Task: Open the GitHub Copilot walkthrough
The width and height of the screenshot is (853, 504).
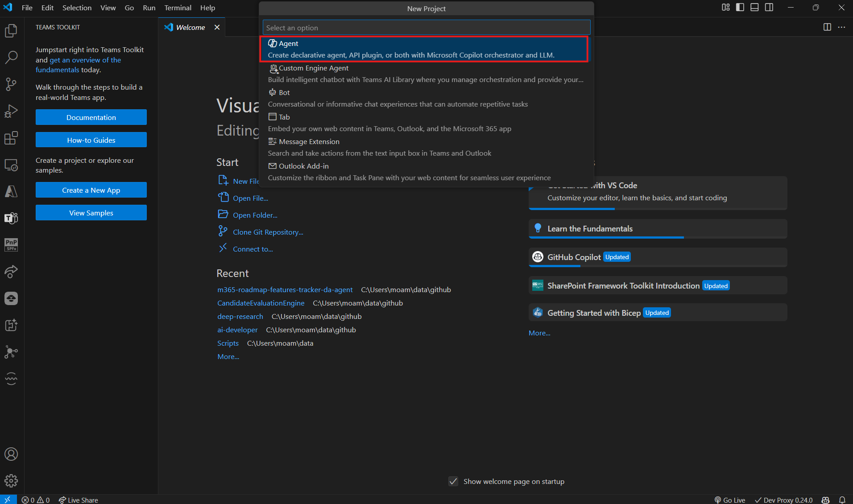Action: [x=658, y=257]
